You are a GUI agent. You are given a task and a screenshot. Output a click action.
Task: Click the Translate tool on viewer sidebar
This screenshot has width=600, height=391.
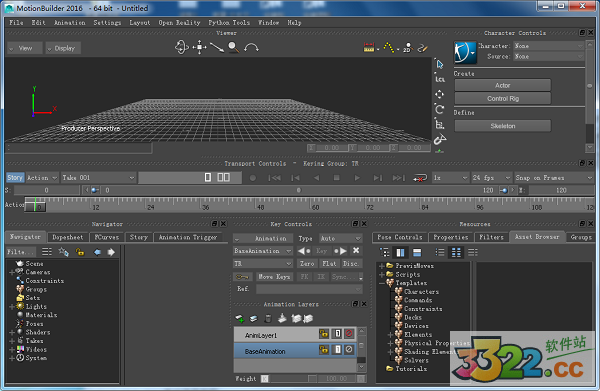click(439, 94)
